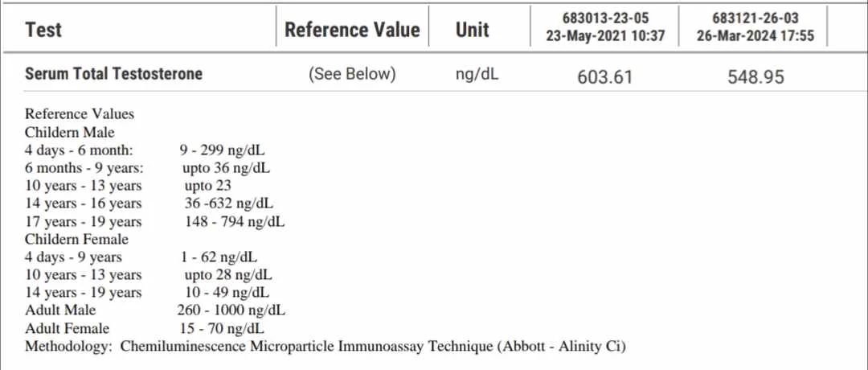
Task: Click the Unit column header
Action: [473, 30]
